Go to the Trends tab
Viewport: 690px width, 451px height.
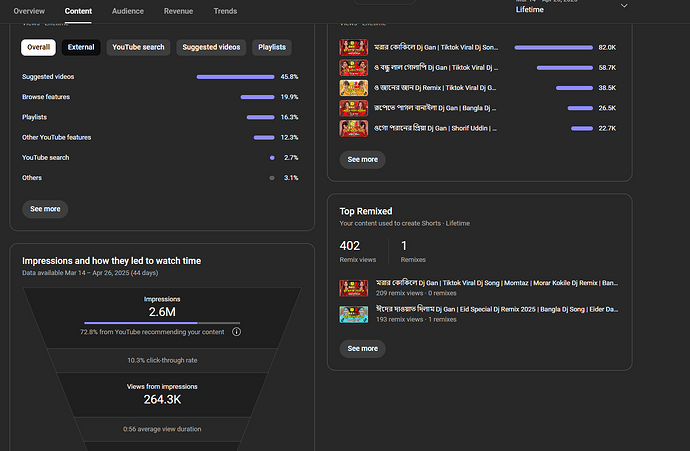(225, 11)
